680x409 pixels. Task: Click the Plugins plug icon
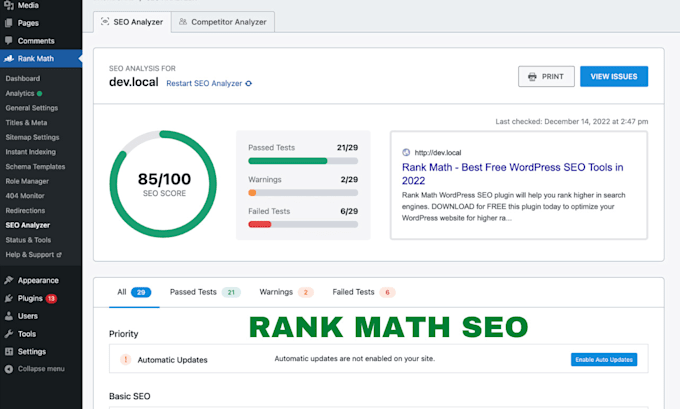tap(9, 298)
